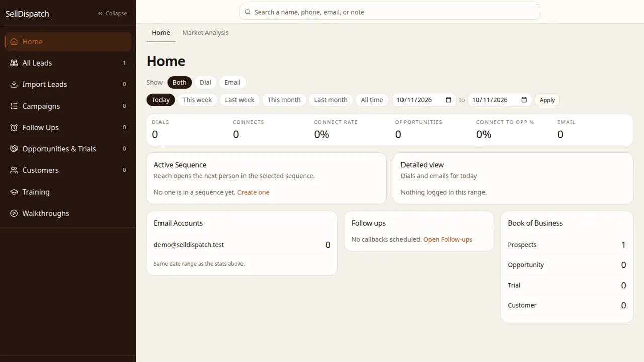Viewport: 644px width, 362px height.
Task: Show Both dials and emails
Action: tap(179, 82)
